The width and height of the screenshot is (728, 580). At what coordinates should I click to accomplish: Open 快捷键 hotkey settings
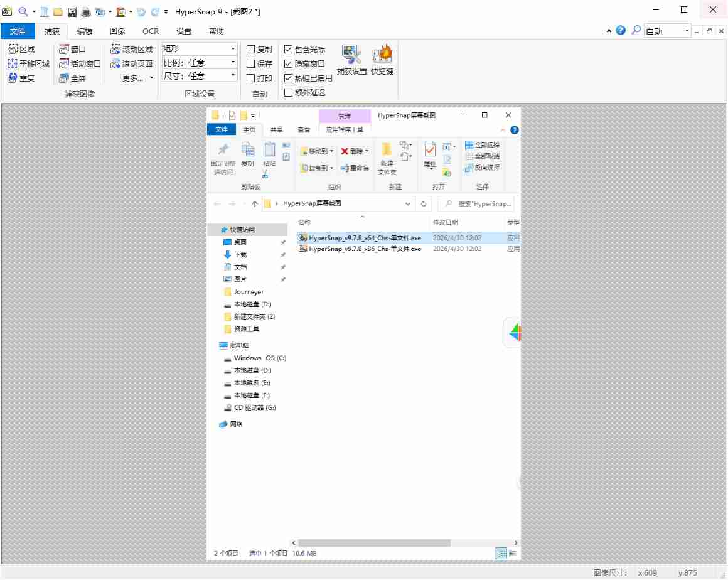click(382, 60)
